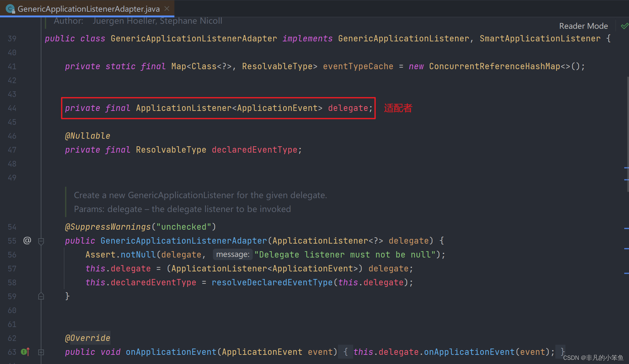Click line number 44 in the gutter
Viewport: 629px width, 364px height.
click(x=12, y=108)
